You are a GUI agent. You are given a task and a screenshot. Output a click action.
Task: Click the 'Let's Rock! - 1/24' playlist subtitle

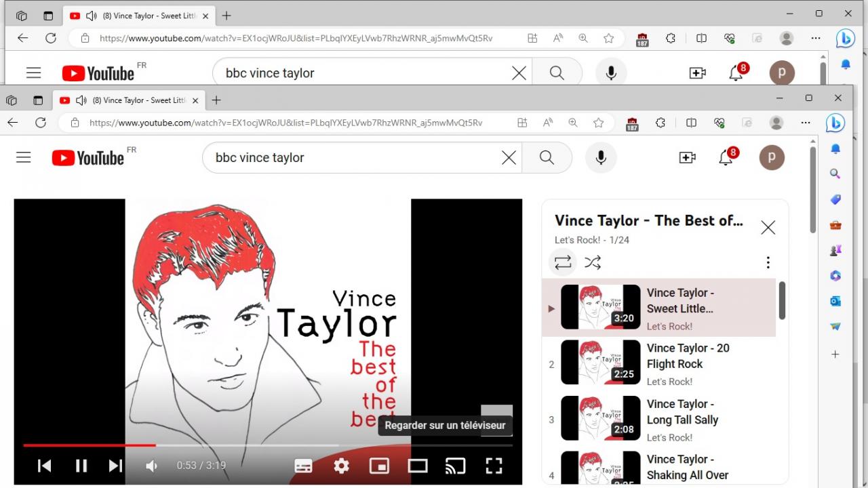[592, 240]
